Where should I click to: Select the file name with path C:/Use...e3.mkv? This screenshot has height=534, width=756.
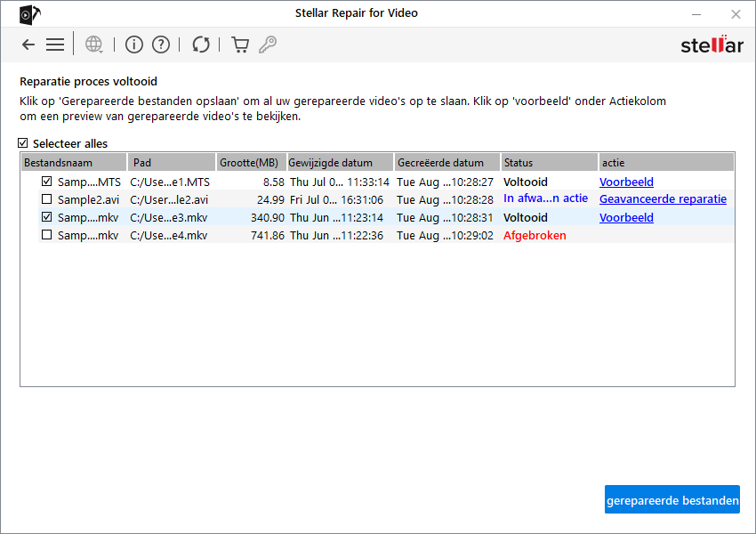88,217
